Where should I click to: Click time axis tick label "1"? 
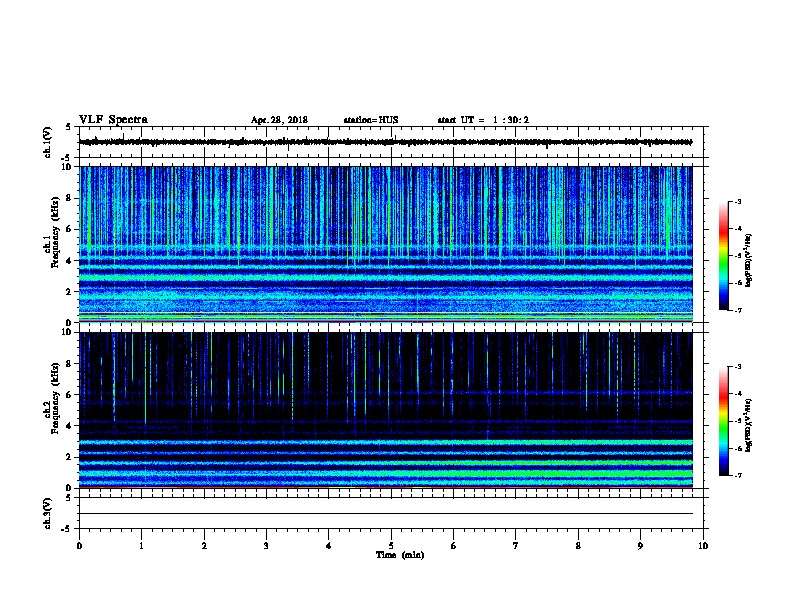pyautogui.click(x=141, y=546)
